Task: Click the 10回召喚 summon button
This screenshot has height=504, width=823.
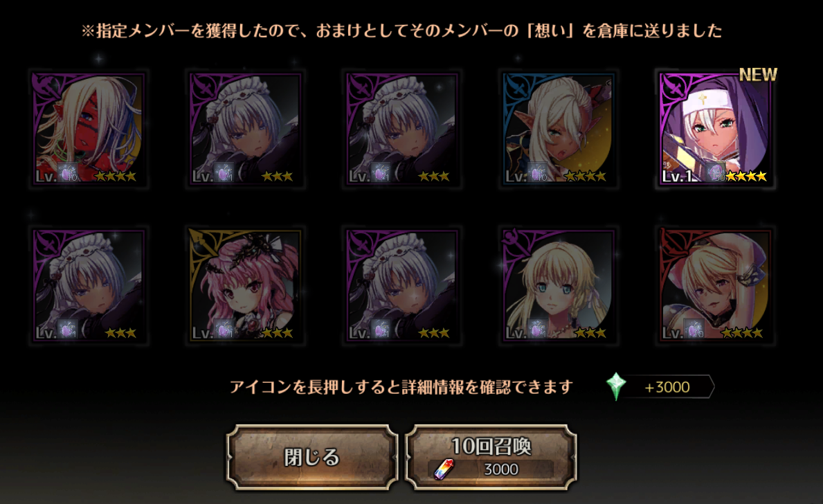Action: 491,458
